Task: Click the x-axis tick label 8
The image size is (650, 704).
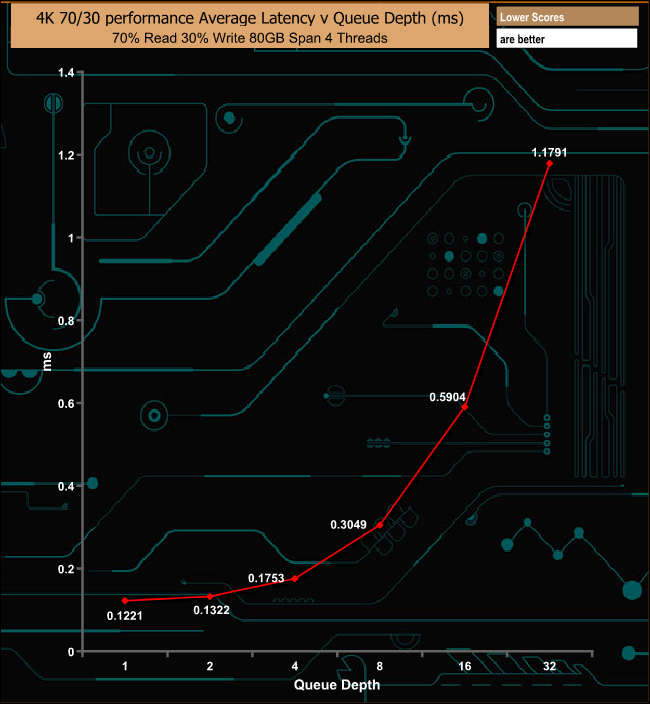Action: (x=380, y=666)
